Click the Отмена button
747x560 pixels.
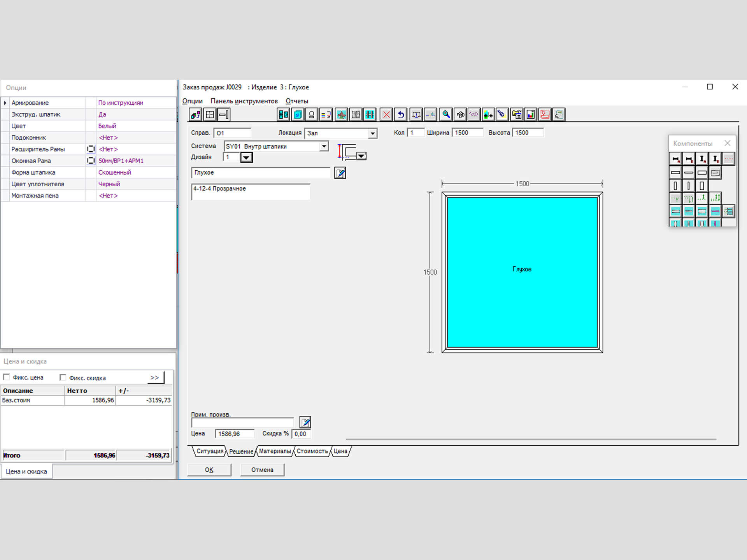coord(262,470)
